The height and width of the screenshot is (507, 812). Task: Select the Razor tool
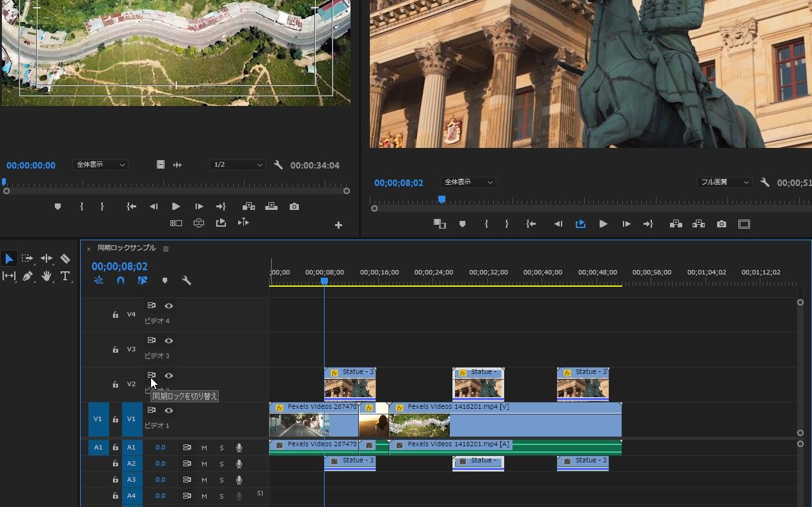coord(65,258)
